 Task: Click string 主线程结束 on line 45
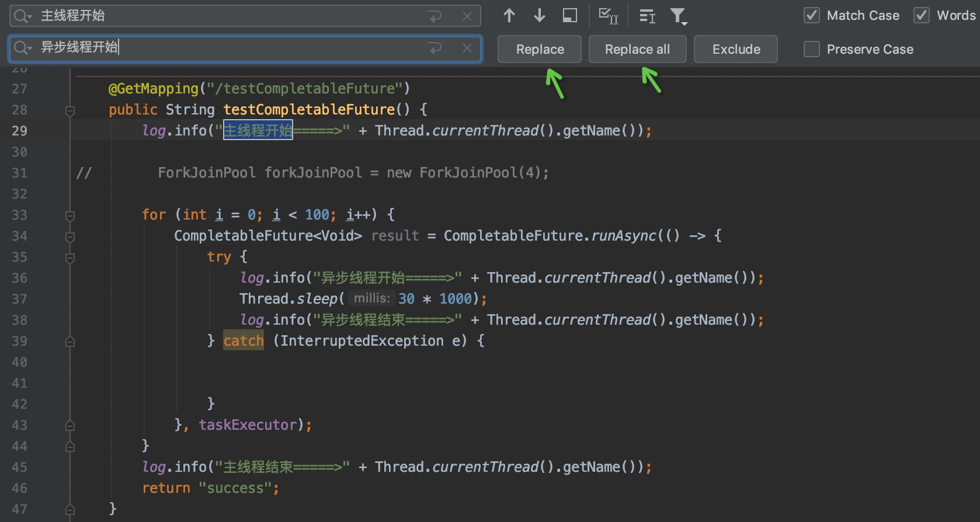[x=258, y=467]
